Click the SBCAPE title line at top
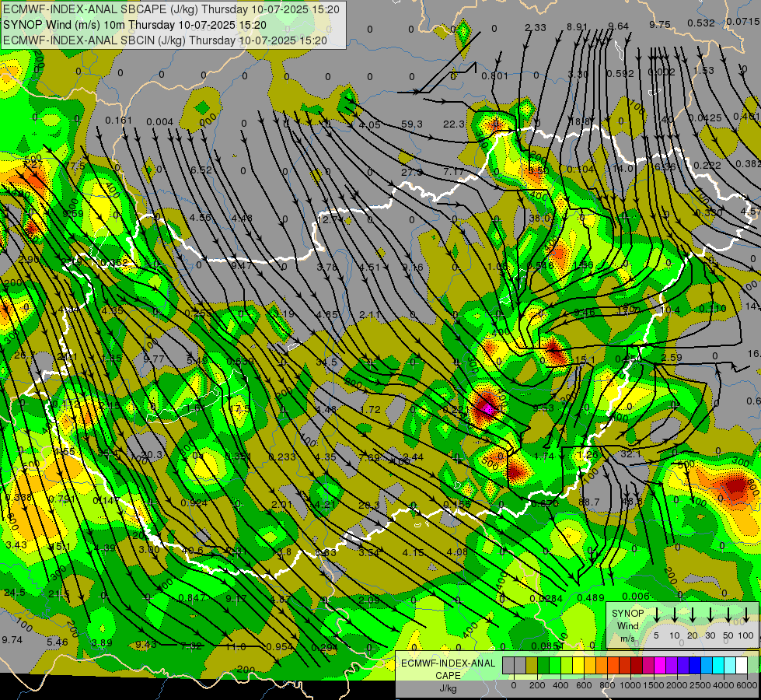Screen dimensions: 761x700 171,9
